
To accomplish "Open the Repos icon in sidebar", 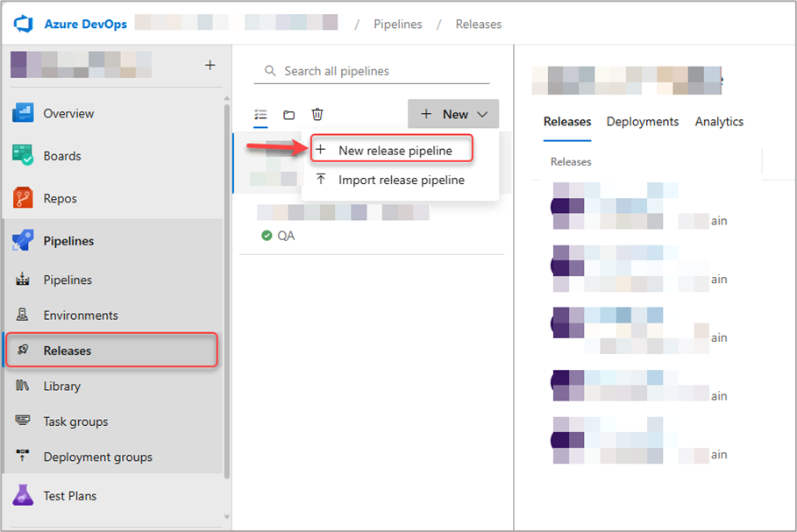I will point(23,198).
